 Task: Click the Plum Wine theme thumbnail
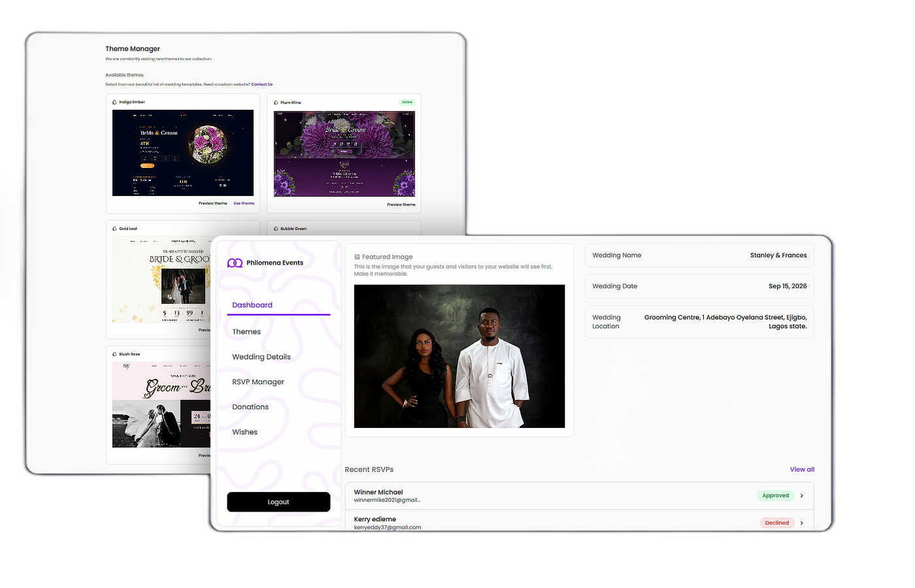point(344,154)
